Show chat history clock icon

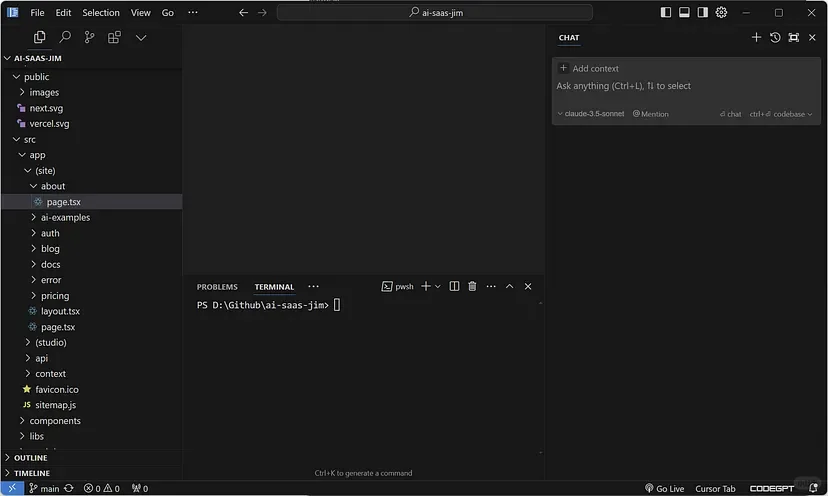[x=775, y=37]
